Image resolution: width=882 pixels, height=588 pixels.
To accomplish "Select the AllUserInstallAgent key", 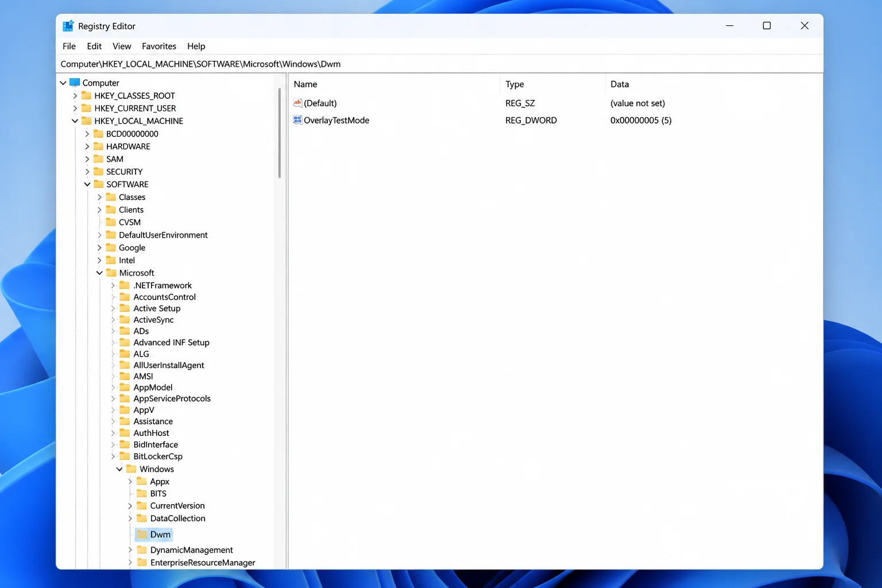I will point(169,365).
